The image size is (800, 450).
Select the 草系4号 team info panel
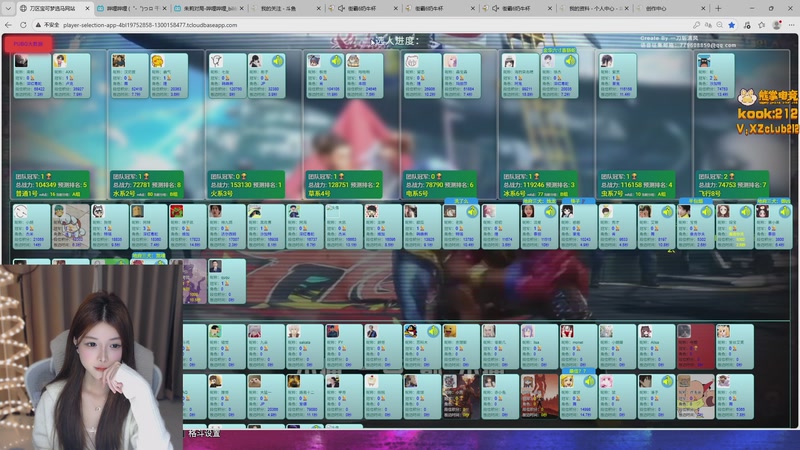point(344,184)
